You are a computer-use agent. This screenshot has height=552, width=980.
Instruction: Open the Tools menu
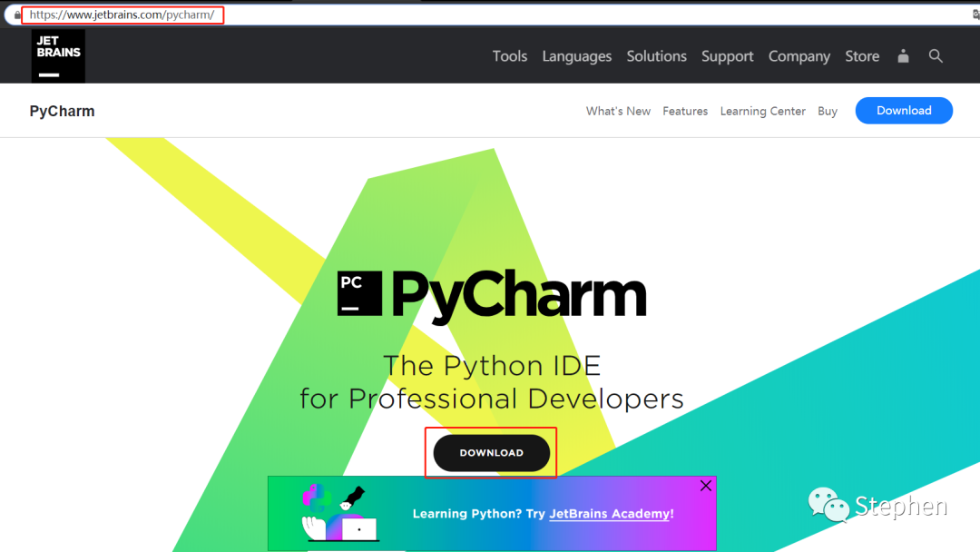pyautogui.click(x=509, y=56)
